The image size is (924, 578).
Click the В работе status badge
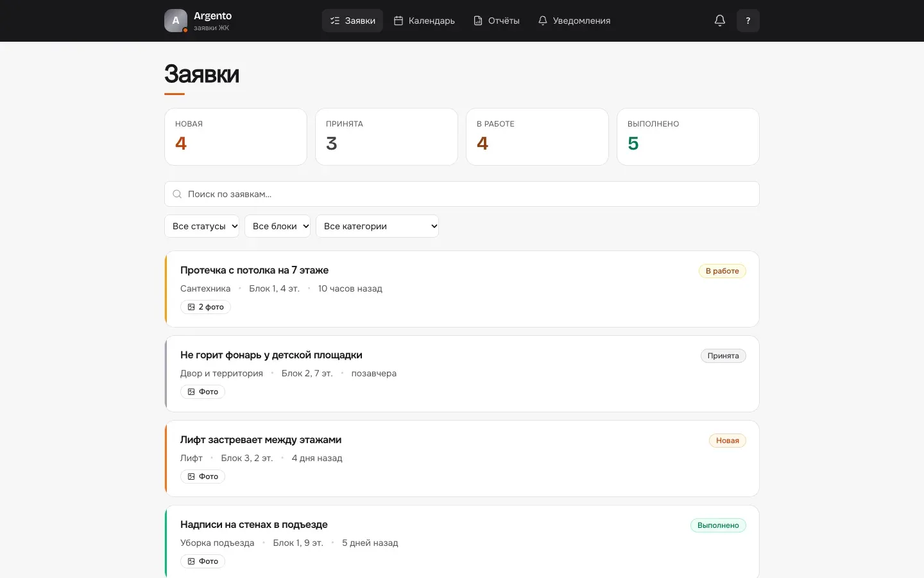[x=722, y=271]
